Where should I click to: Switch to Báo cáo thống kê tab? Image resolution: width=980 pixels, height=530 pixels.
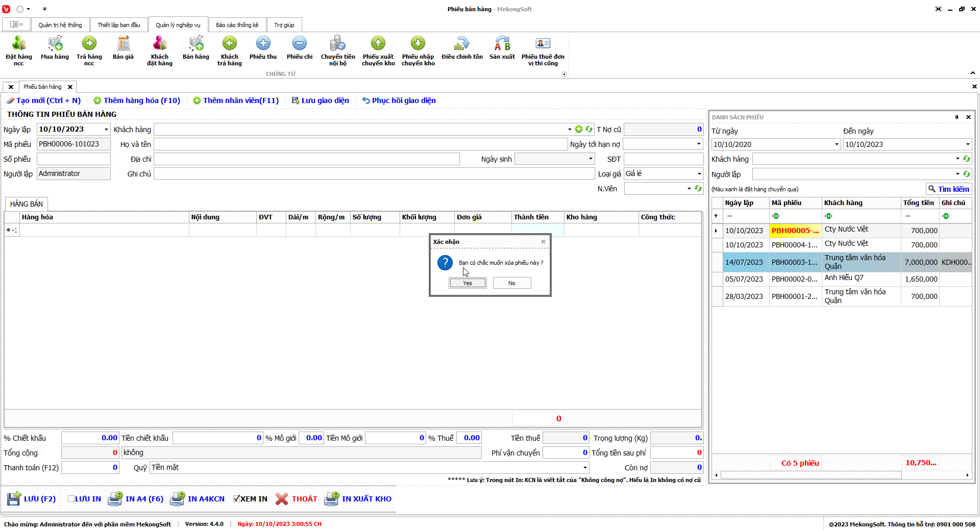click(237, 25)
